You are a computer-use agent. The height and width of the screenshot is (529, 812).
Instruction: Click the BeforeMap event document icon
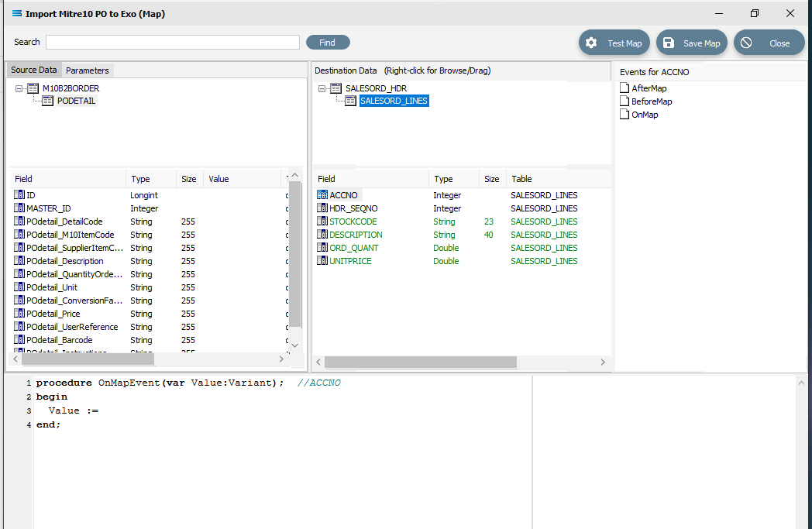(x=624, y=101)
